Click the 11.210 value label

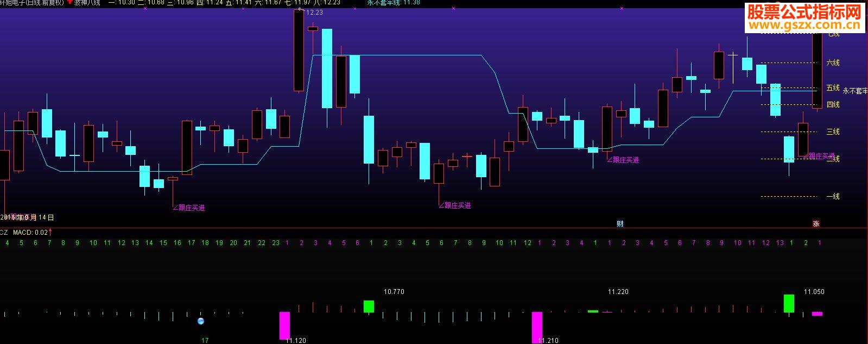(548, 341)
